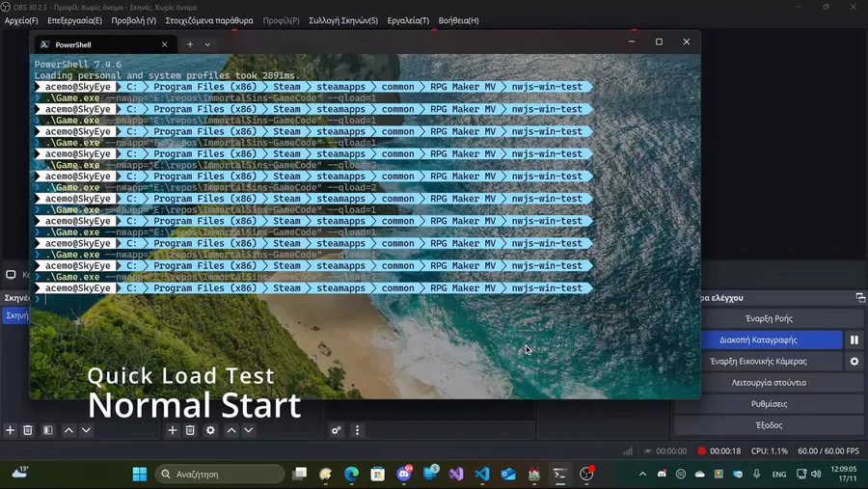
Task: Open Microsoft Store from taskbar
Action: 377,474
